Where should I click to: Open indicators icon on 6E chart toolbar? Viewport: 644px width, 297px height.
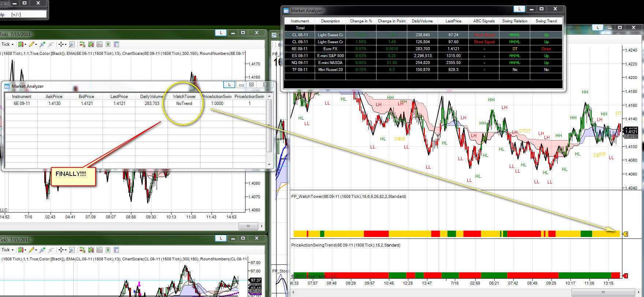[100, 44]
